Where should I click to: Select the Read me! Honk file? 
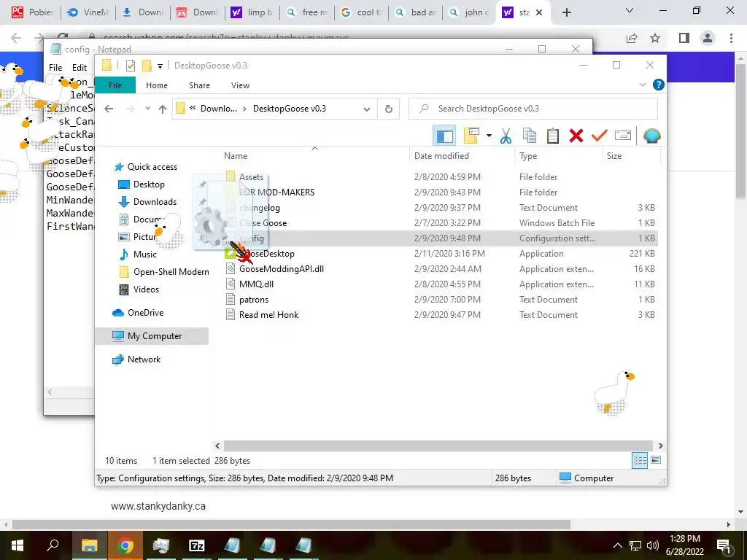pyautogui.click(x=268, y=315)
